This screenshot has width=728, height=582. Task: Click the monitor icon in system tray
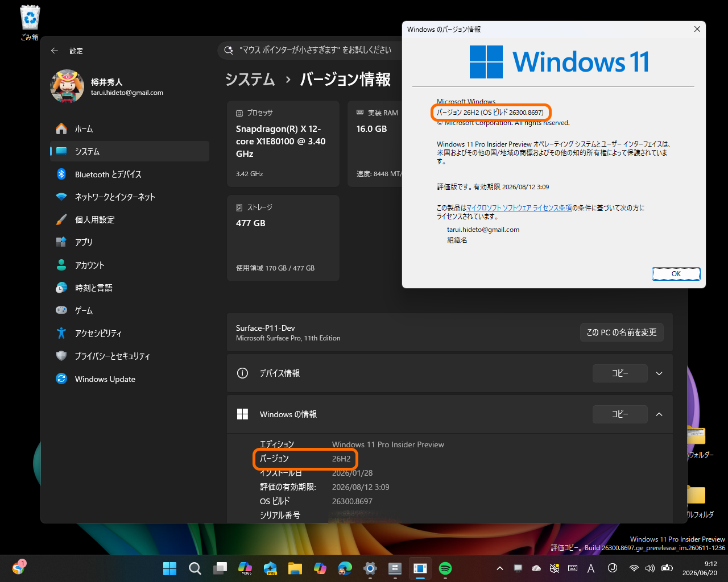(x=518, y=568)
